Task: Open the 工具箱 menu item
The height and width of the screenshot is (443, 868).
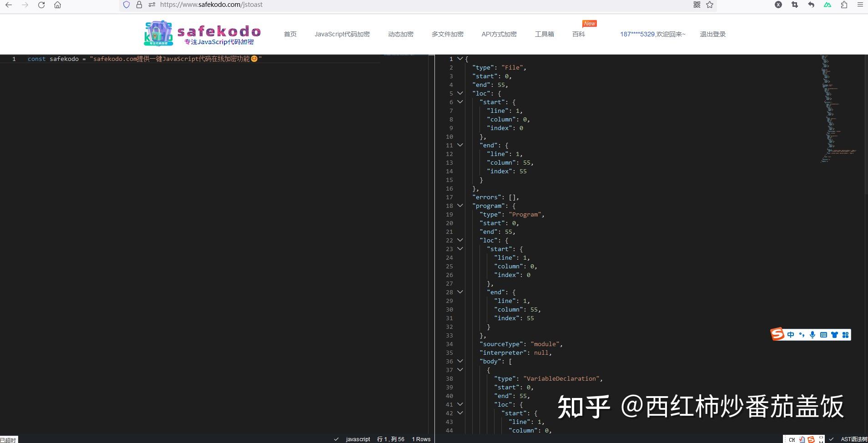Action: [544, 34]
